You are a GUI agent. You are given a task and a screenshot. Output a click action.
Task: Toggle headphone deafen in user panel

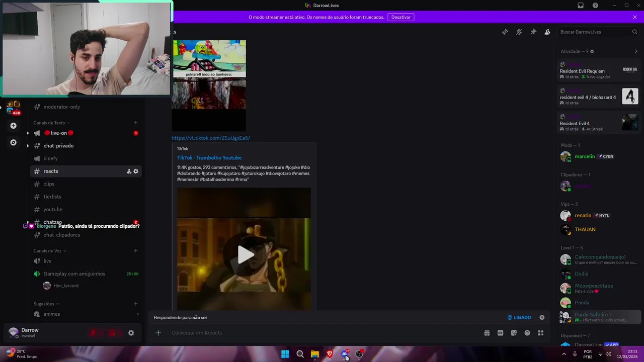(112, 333)
